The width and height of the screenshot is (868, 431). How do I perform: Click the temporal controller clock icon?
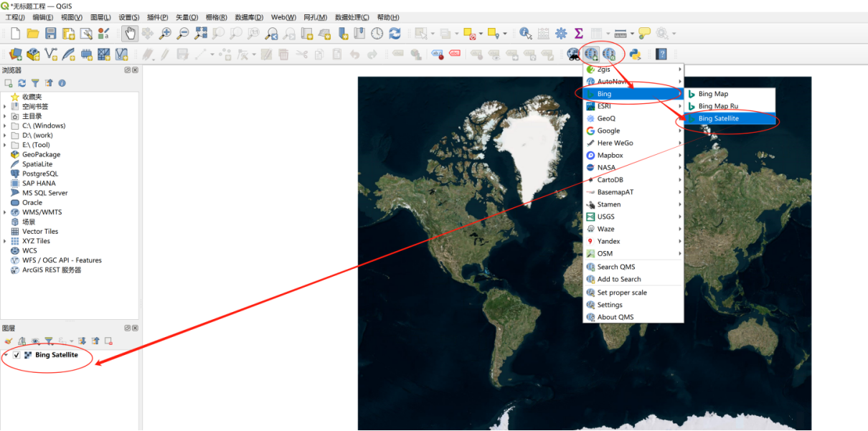(377, 33)
